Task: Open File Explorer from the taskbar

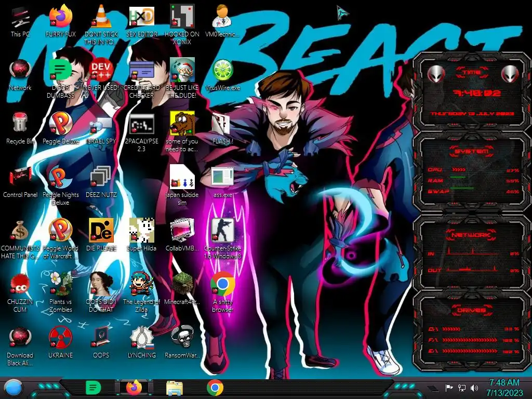Action: 175,388
